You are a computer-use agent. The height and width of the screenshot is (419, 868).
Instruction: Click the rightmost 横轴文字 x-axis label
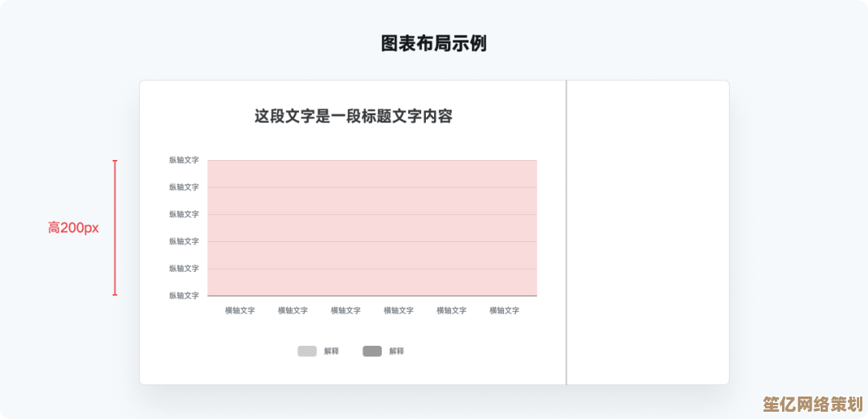(x=504, y=310)
